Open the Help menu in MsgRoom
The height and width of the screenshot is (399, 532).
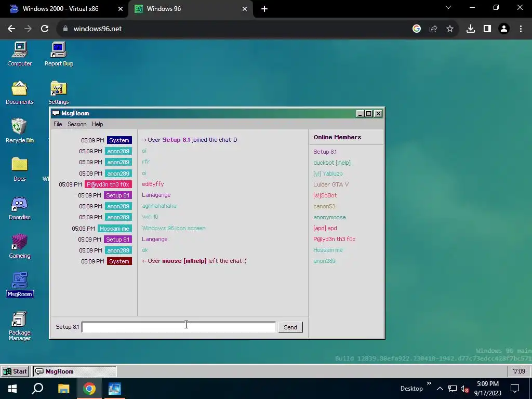click(97, 124)
